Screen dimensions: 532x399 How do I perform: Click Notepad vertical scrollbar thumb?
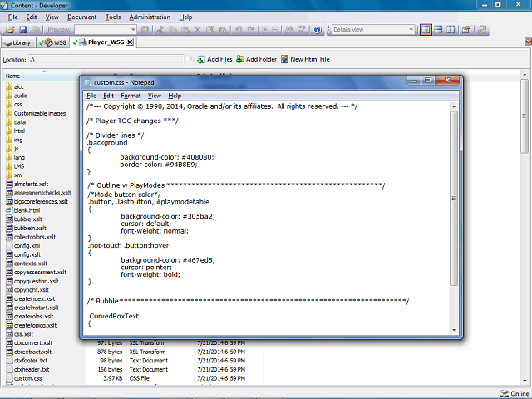pyautogui.click(x=454, y=198)
